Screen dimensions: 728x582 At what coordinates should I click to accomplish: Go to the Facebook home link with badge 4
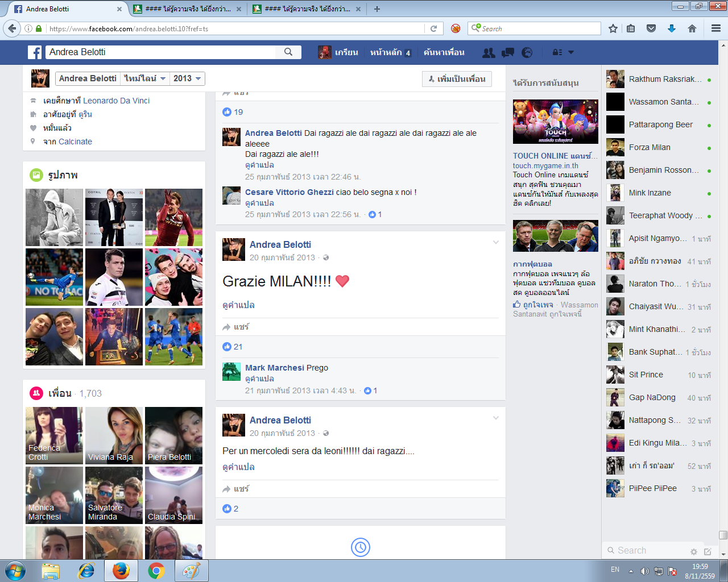pyautogui.click(x=391, y=52)
